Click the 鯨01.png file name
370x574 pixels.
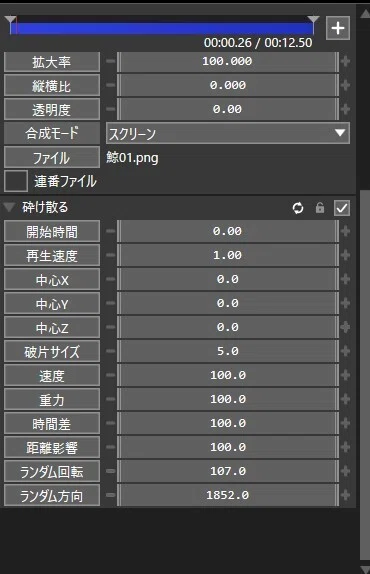pos(132,158)
